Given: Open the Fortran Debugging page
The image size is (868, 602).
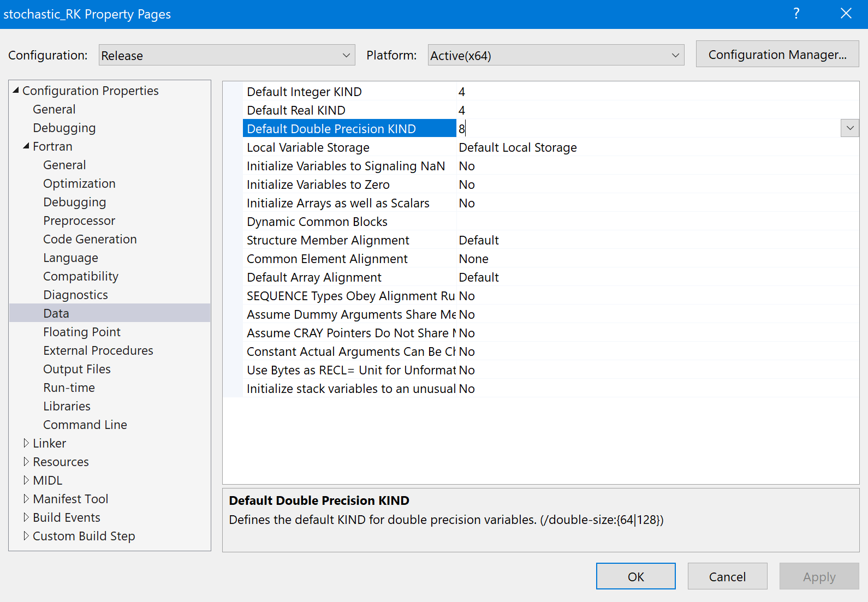Looking at the screenshot, I should (x=75, y=202).
